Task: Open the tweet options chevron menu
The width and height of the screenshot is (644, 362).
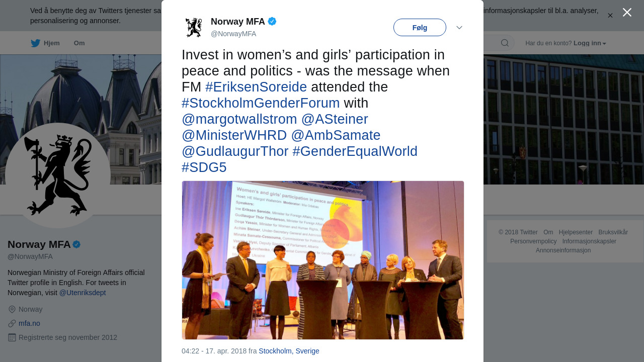Action: (x=459, y=28)
